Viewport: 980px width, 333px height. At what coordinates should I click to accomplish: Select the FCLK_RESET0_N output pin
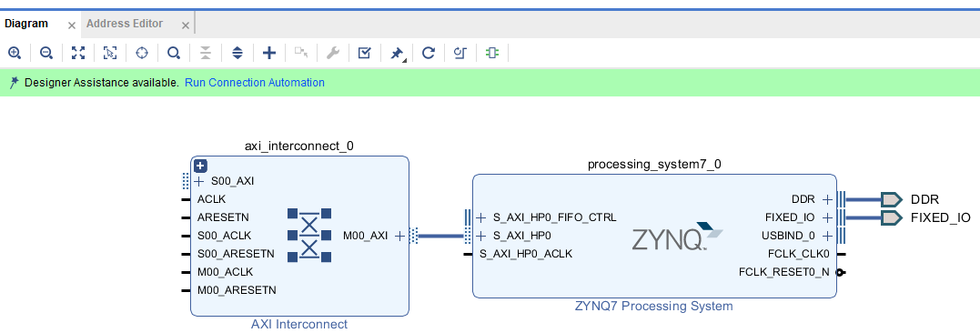(x=783, y=272)
